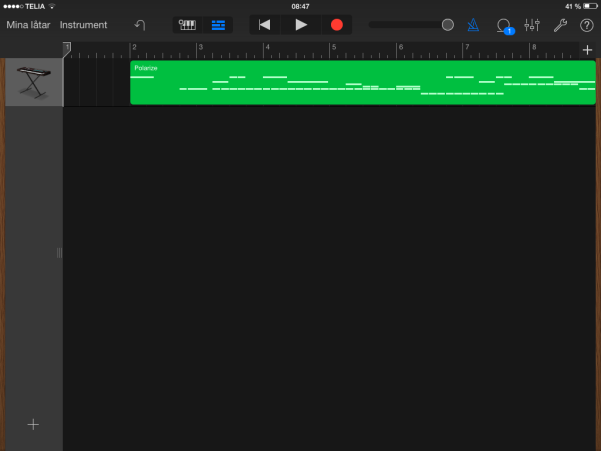Select the keyboard track header
Screen dimensions: 601x451
coord(34,82)
